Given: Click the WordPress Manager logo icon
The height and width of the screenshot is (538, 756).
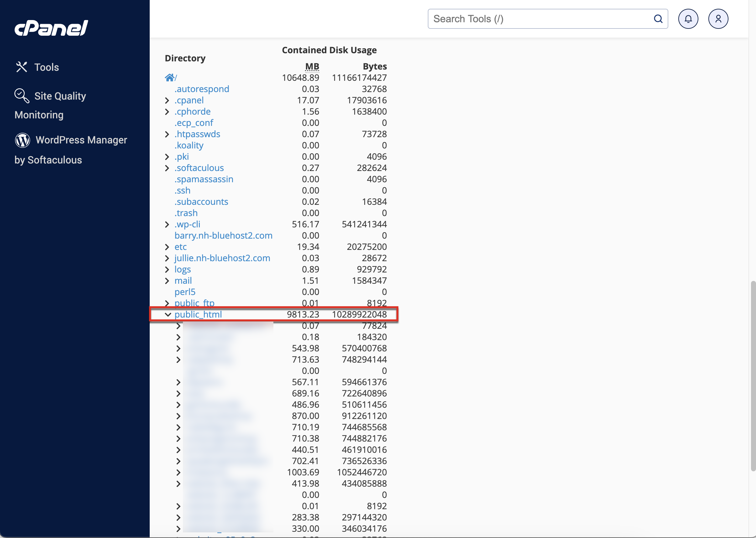Looking at the screenshot, I should coord(23,140).
